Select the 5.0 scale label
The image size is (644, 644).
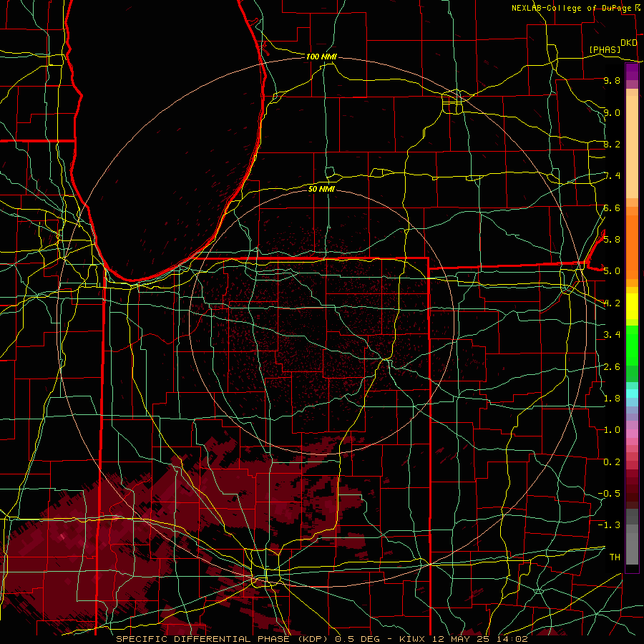(x=612, y=271)
